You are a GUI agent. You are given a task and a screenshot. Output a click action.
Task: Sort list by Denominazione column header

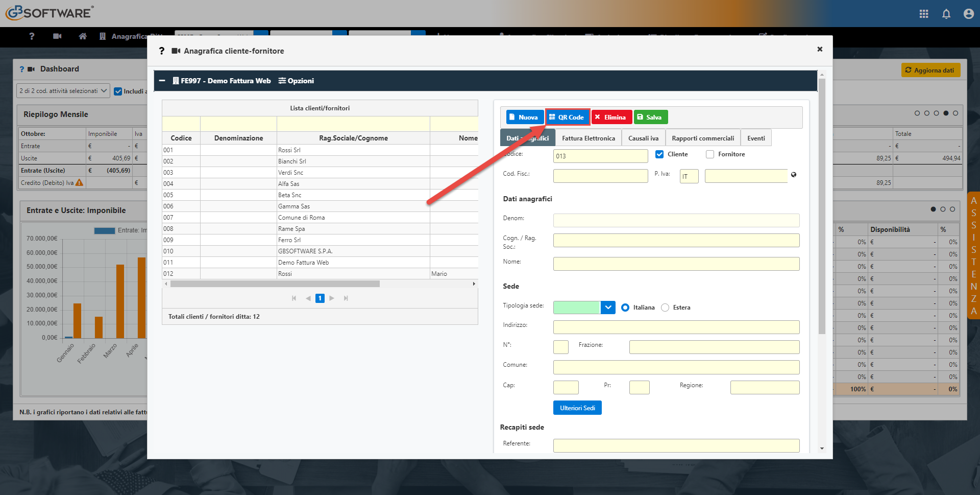pos(238,138)
